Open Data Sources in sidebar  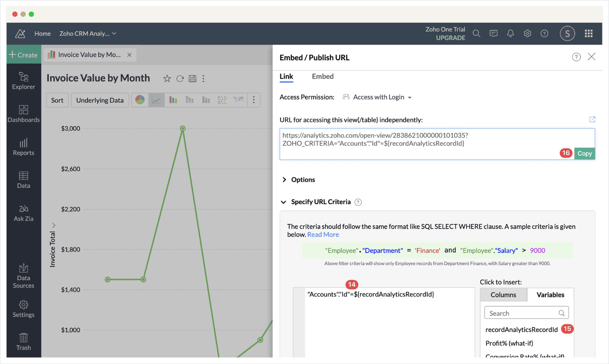(x=24, y=276)
